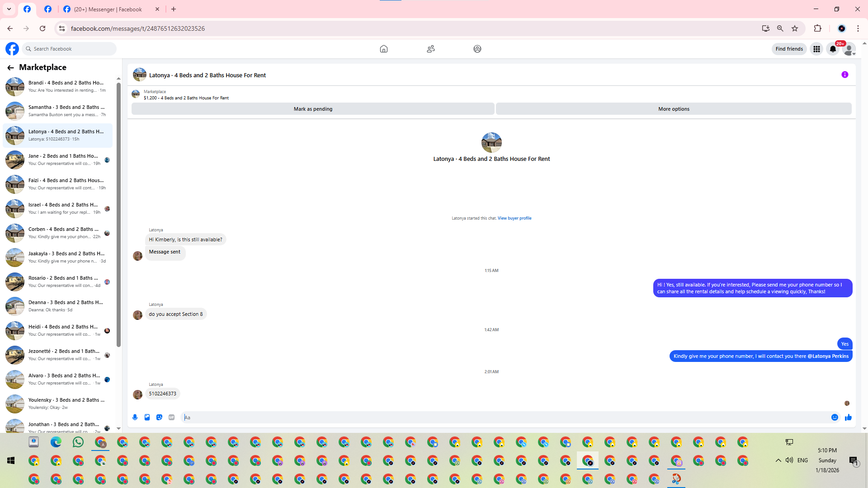The width and height of the screenshot is (868, 488).
Task: Click the Mark as pending button
Action: 313,109
